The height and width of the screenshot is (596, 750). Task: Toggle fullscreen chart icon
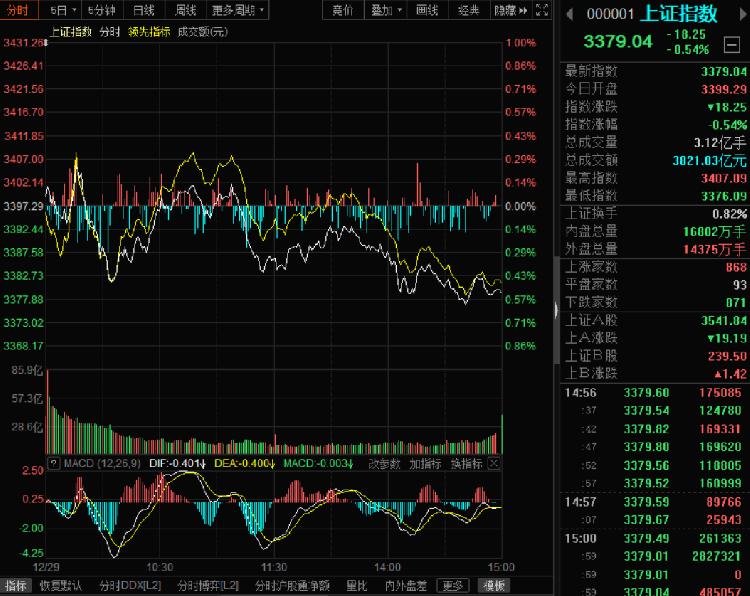point(542,10)
